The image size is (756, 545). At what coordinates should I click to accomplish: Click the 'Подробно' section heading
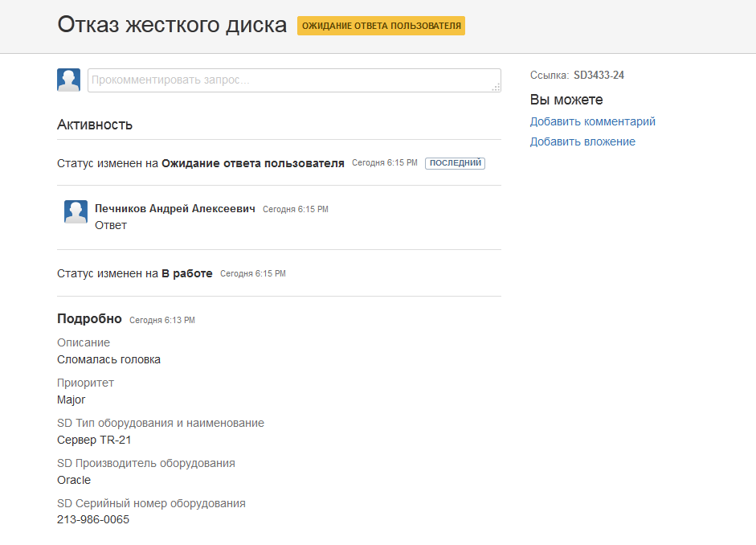point(89,319)
